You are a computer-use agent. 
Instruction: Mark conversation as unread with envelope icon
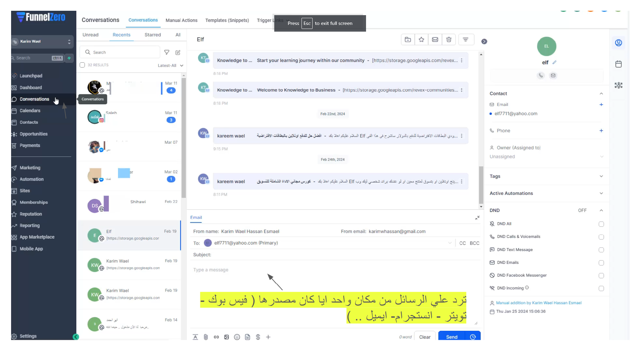pos(435,40)
